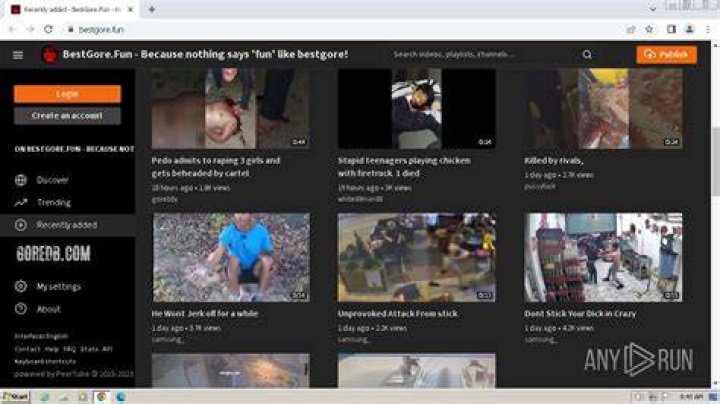Open the hamburger menu in site header

(18, 55)
